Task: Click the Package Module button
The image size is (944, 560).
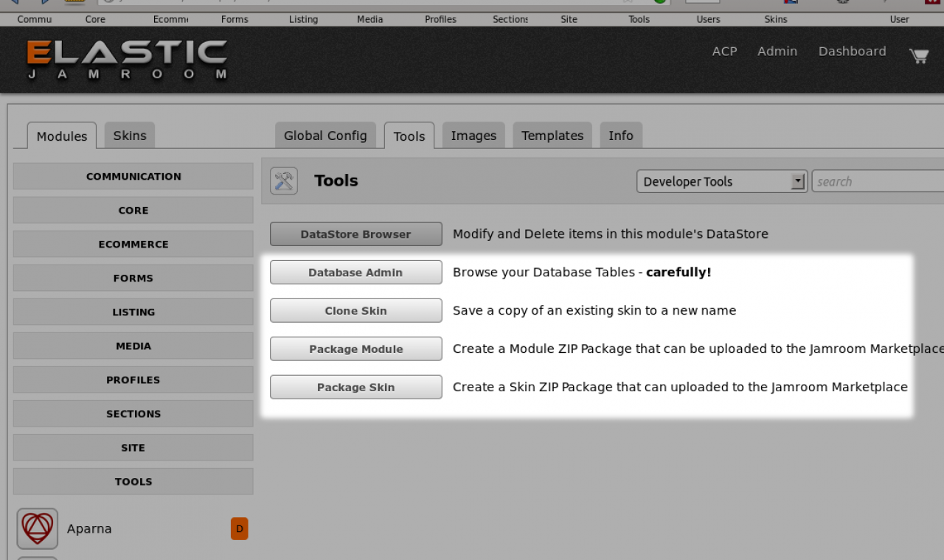Action: tap(356, 349)
